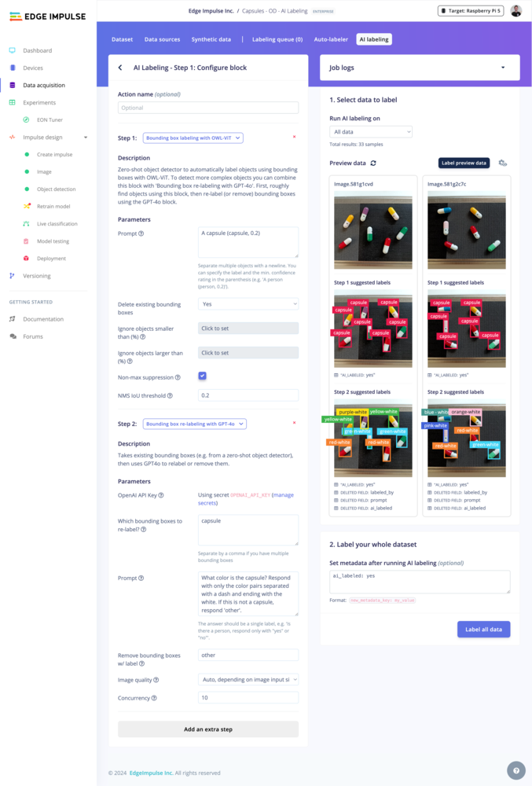Click the EON Tuner icon

tap(26, 119)
